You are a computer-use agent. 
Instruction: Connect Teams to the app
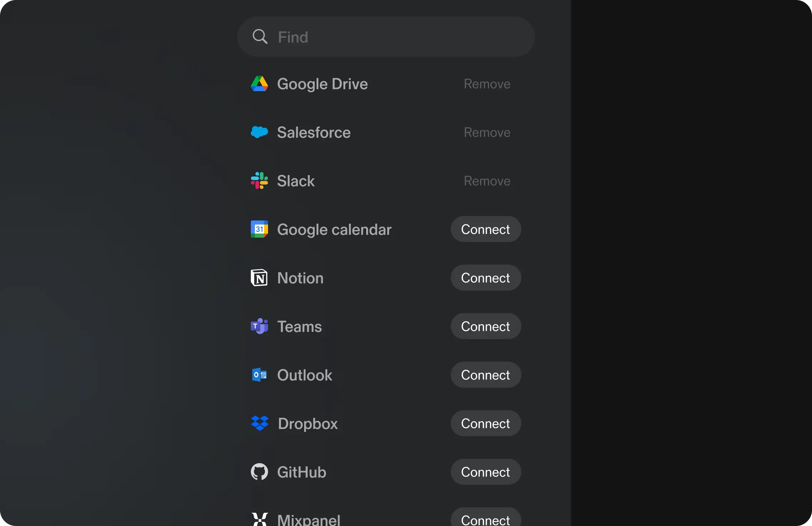[x=486, y=326]
